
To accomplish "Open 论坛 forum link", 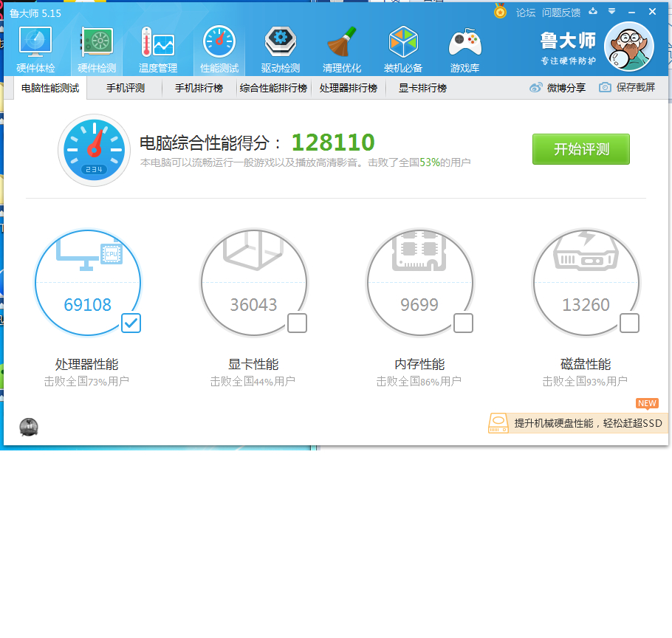I will pyautogui.click(x=526, y=13).
